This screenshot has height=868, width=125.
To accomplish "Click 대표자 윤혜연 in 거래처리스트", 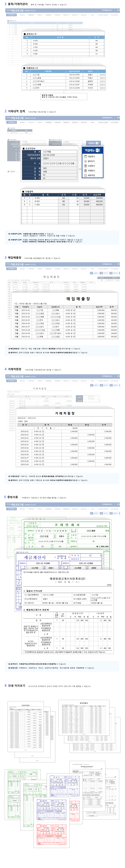I will click(90, 81).
